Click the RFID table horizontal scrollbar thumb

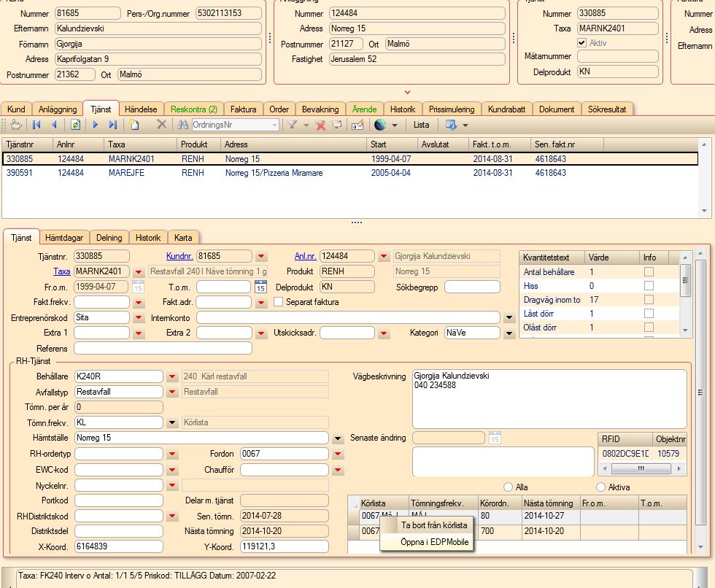click(x=641, y=468)
